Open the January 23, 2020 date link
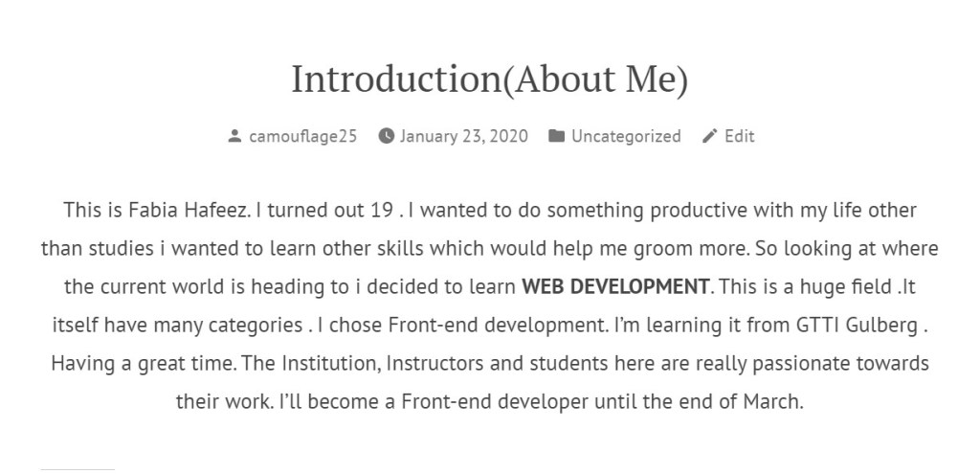Viewport: 980px width, 474px height. [463, 136]
